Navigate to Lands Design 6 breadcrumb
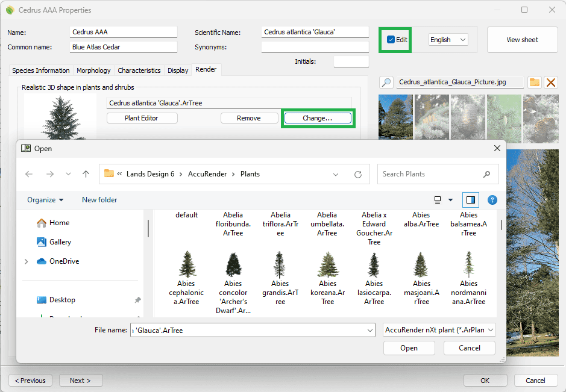Image resolution: width=566 pixels, height=392 pixels. (150, 174)
